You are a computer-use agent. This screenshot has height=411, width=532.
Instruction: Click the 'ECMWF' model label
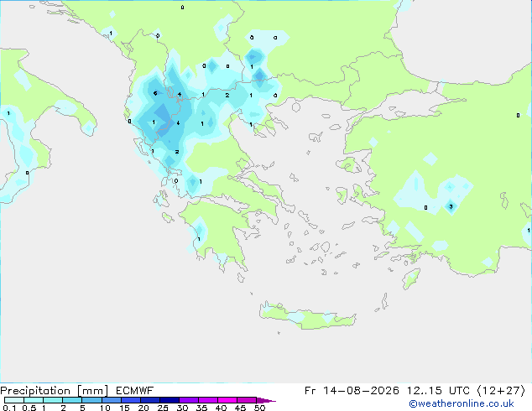pyautogui.click(x=135, y=391)
